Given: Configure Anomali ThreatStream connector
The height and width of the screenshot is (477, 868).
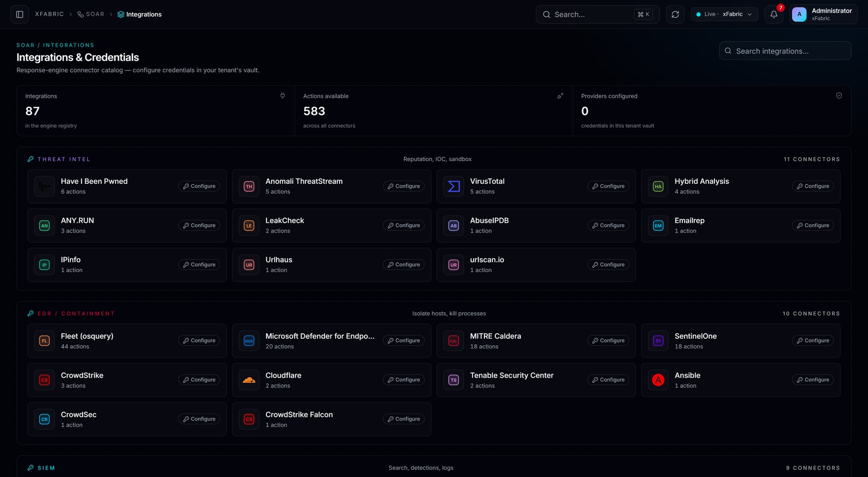Looking at the screenshot, I should click(404, 186).
